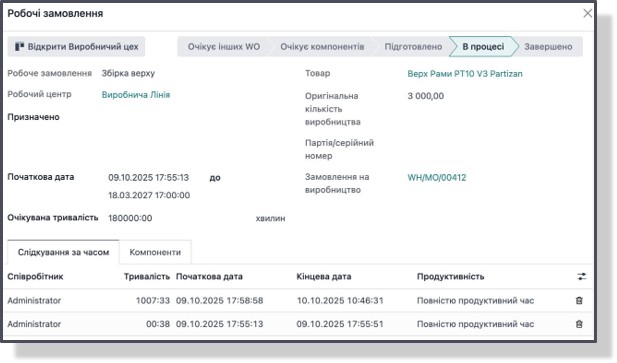Screen dimensions: 617x363
Task: Open the column settings adjust icon
Action: (582, 276)
